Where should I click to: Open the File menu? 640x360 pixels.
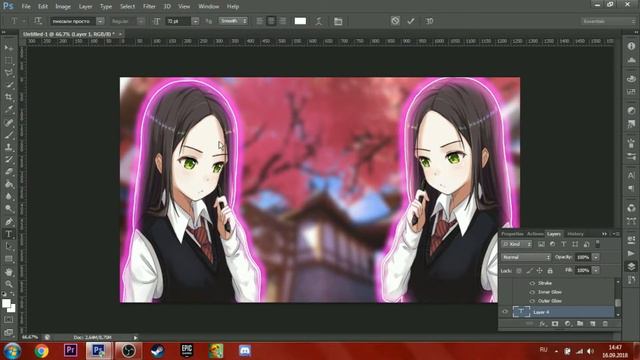[26, 7]
